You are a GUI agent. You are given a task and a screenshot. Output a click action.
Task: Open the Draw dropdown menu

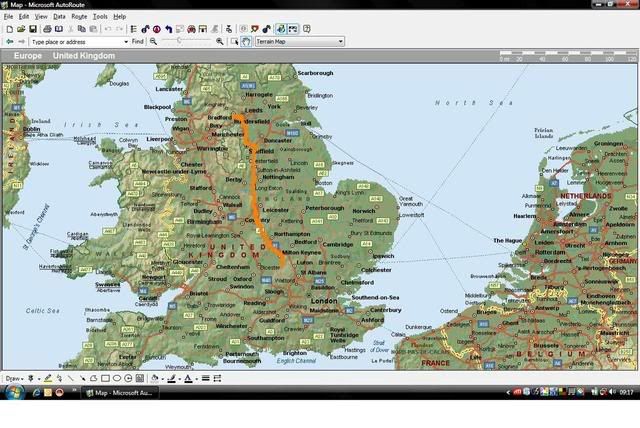click(x=14, y=378)
